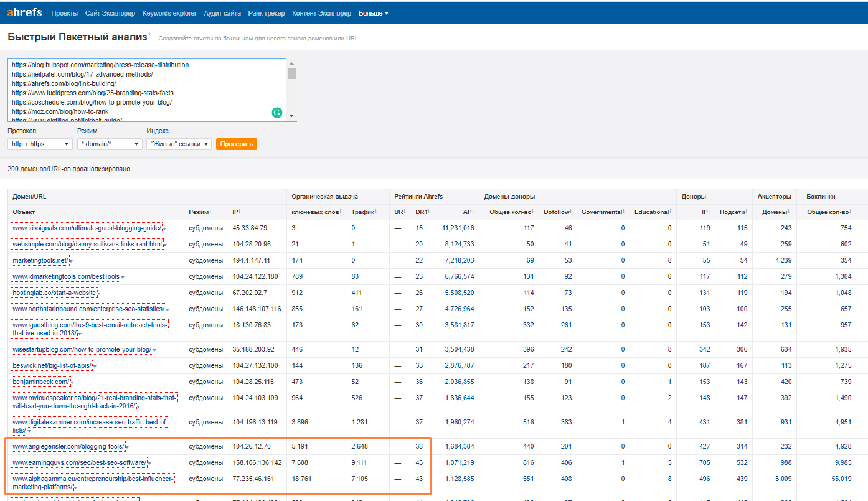Sort by Трафик column header
Viewport: 868px width, 501px height.
point(363,212)
